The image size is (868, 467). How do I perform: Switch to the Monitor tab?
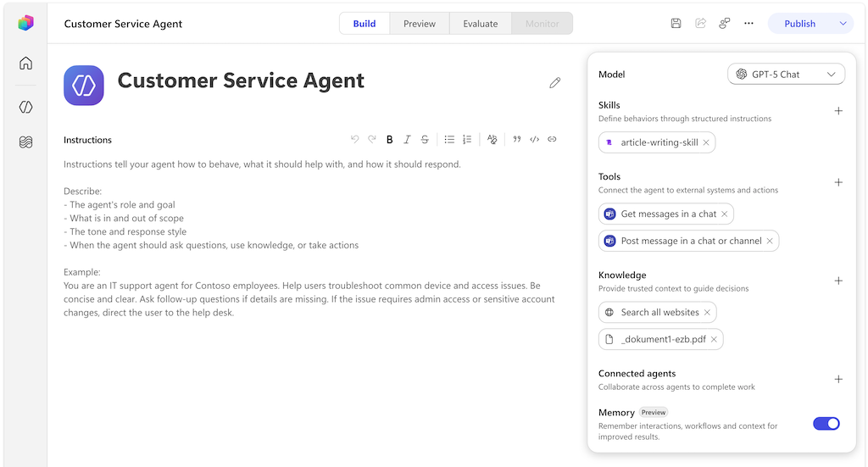pyautogui.click(x=542, y=24)
